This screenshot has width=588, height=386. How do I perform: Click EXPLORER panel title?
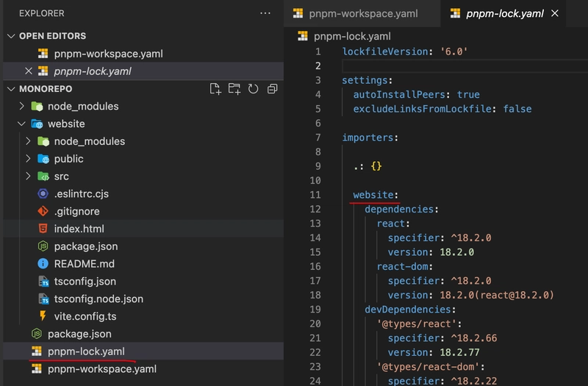point(42,13)
